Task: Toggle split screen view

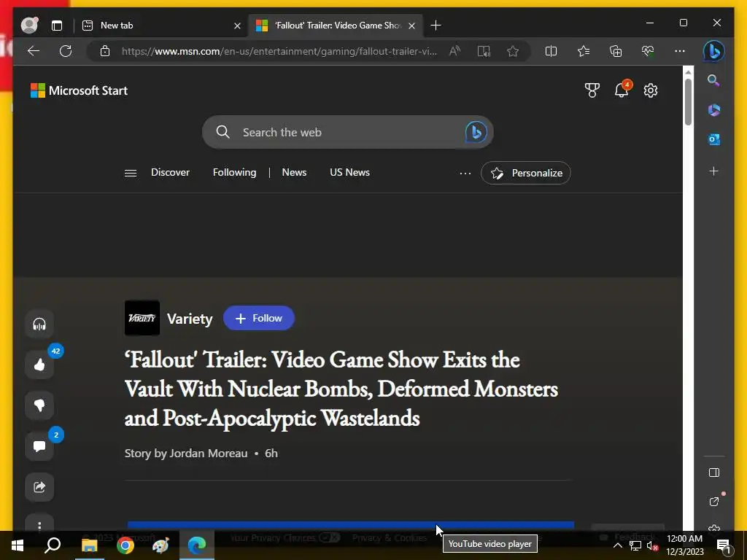Action: click(x=551, y=51)
